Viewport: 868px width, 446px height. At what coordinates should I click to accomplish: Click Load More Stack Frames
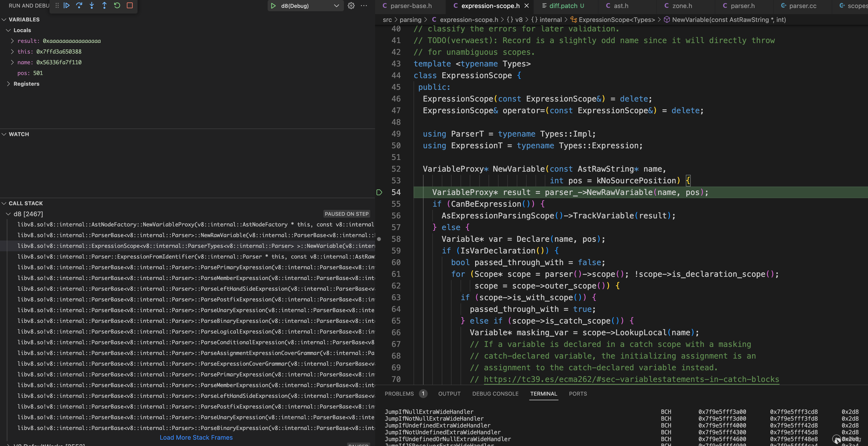click(196, 437)
